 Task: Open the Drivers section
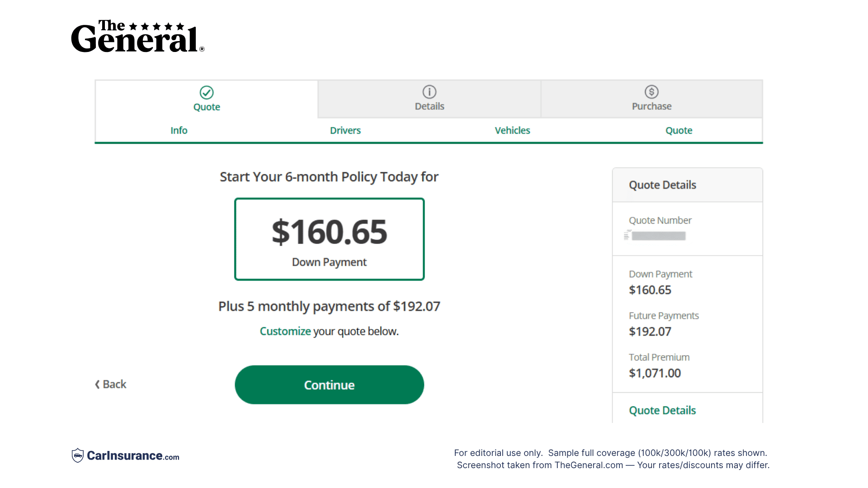345,130
